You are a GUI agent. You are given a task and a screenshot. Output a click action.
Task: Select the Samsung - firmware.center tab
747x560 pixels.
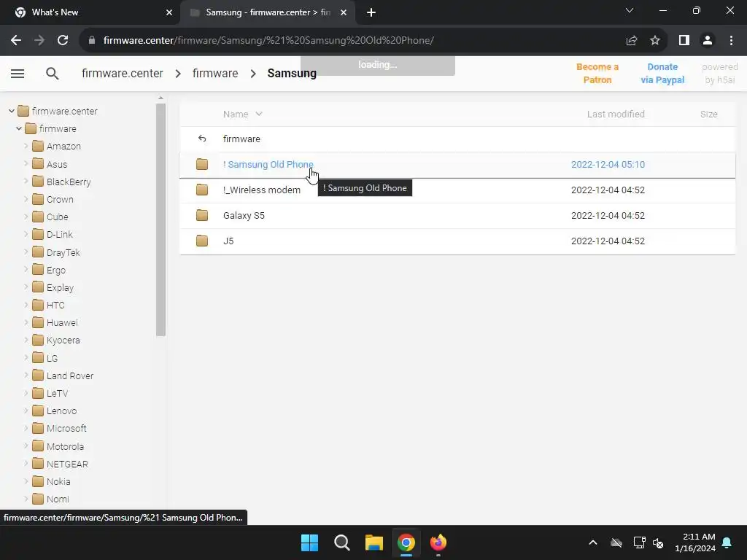pos(268,12)
